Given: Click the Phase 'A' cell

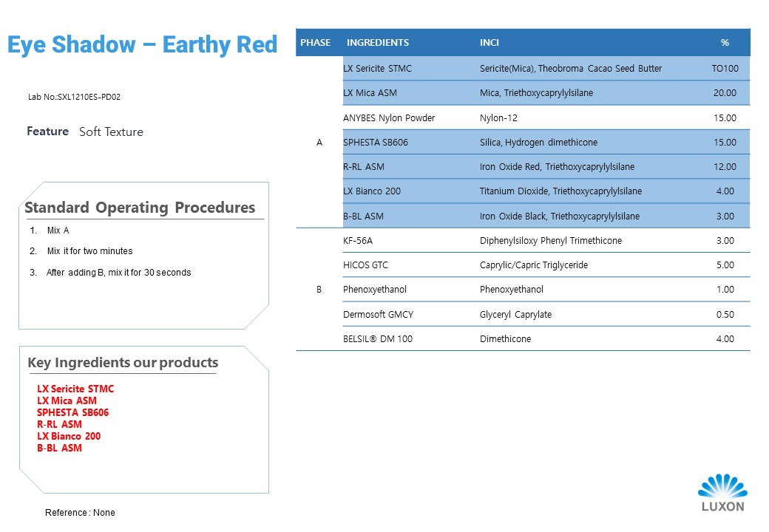Looking at the screenshot, I should tap(319, 143).
